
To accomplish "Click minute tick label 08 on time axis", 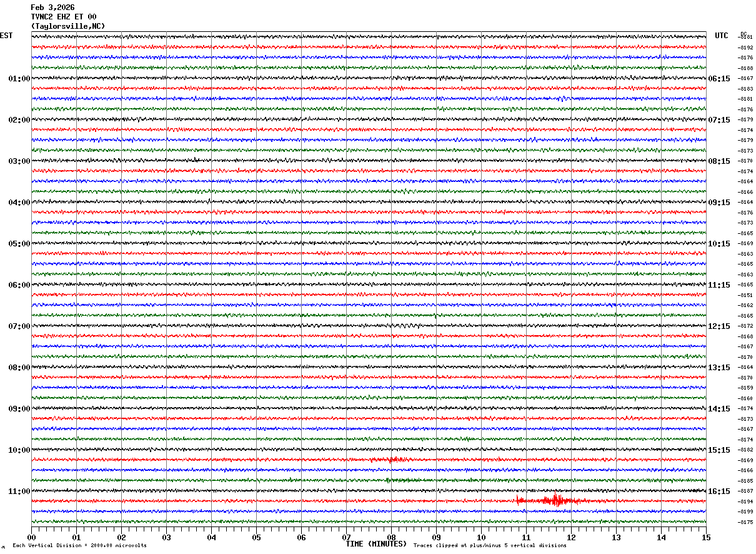I will 391,537.
